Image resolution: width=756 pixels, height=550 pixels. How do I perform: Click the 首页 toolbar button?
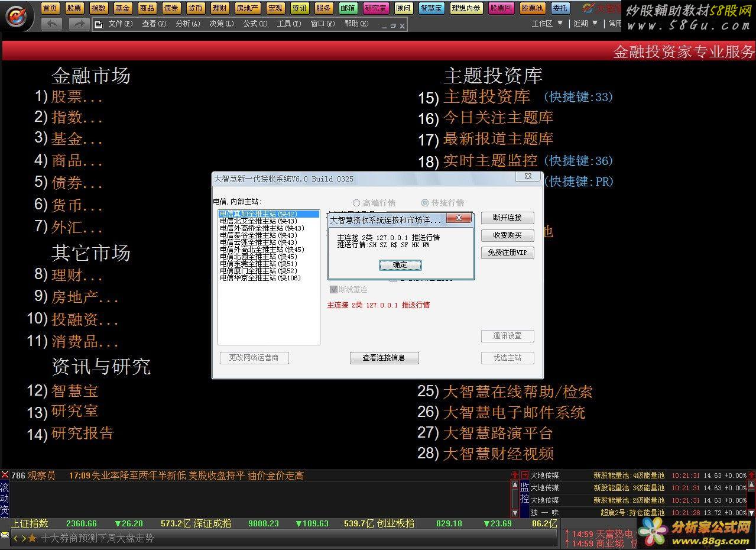pos(50,8)
